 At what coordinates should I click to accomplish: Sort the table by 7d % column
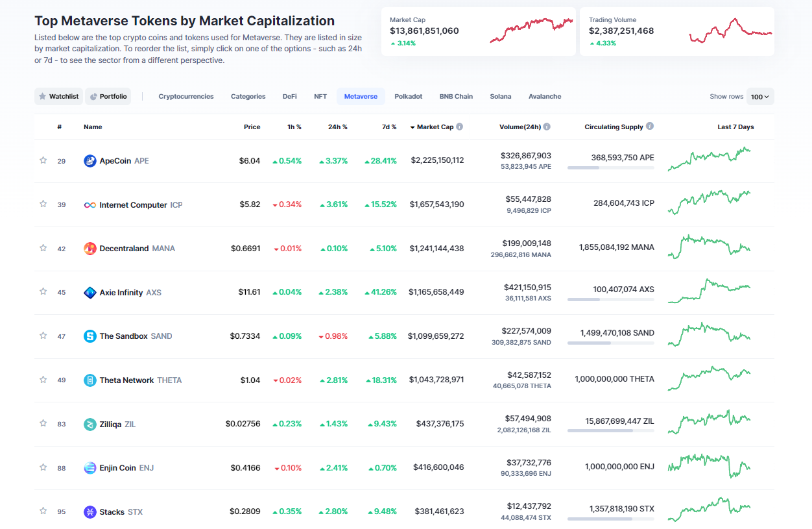(x=389, y=127)
